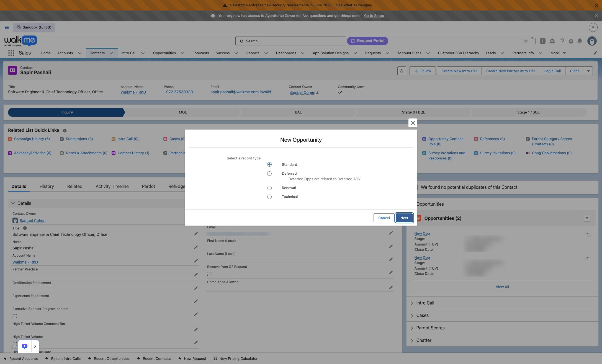Click the change owner icon next to Samuel Cohen

[318, 92]
